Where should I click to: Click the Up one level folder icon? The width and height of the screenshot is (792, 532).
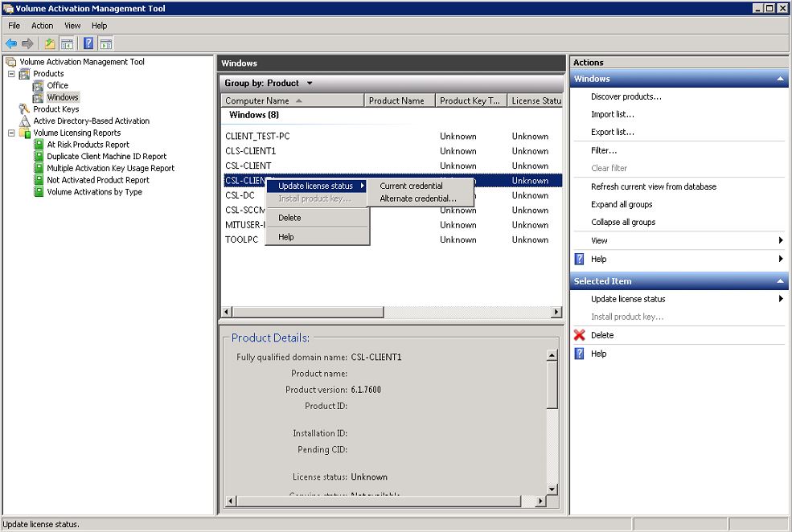pyautogui.click(x=50, y=43)
